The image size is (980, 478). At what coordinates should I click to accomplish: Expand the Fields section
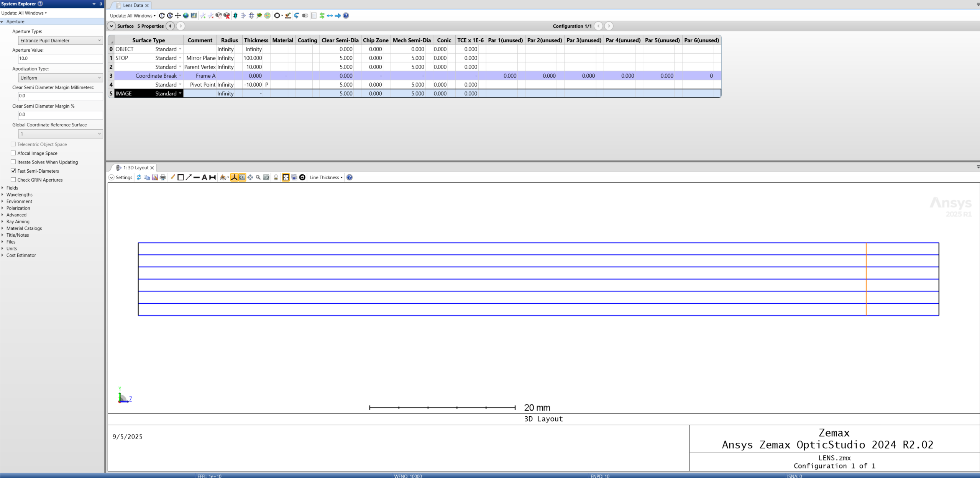3,188
